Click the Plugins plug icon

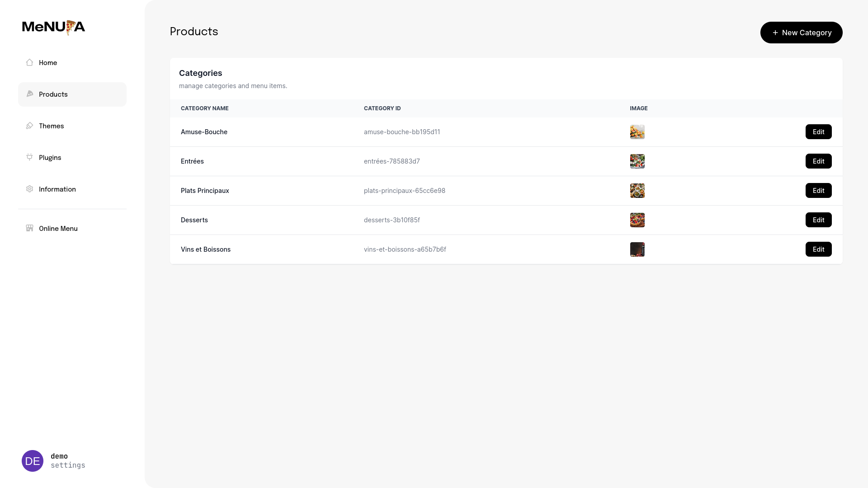pos(29,157)
